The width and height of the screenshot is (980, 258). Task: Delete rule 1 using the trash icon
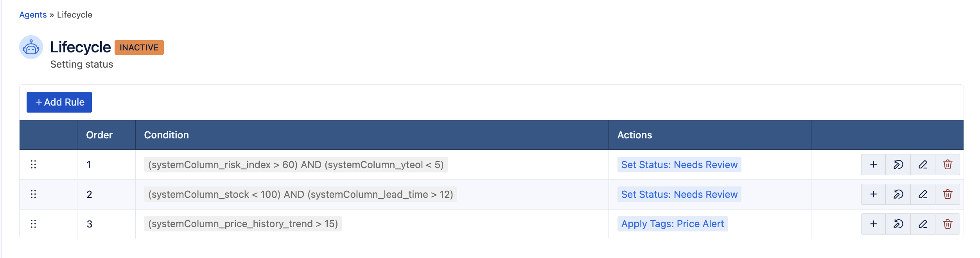[948, 165]
